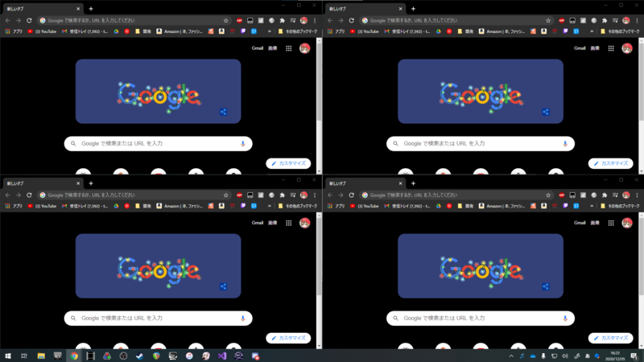Click the カスタマイズ button in the top-left window

tap(288, 163)
